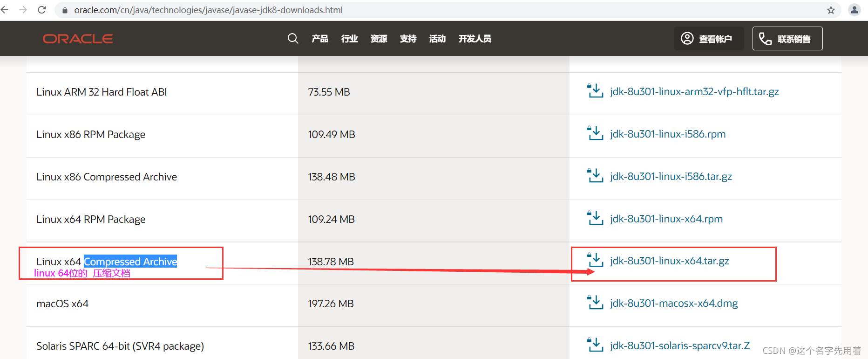
Task: Download jdk-8u301-linux-i586.tar.gz link
Action: click(x=671, y=177)
